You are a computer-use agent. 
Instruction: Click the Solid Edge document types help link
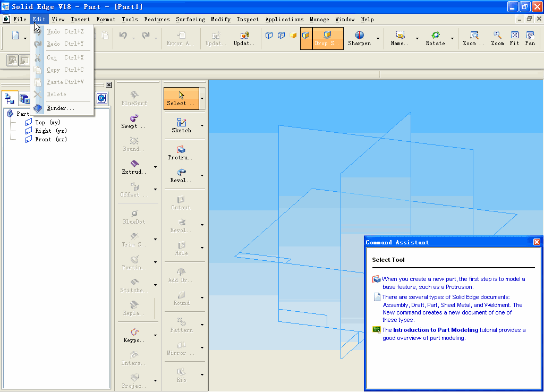tap(452, 309)
